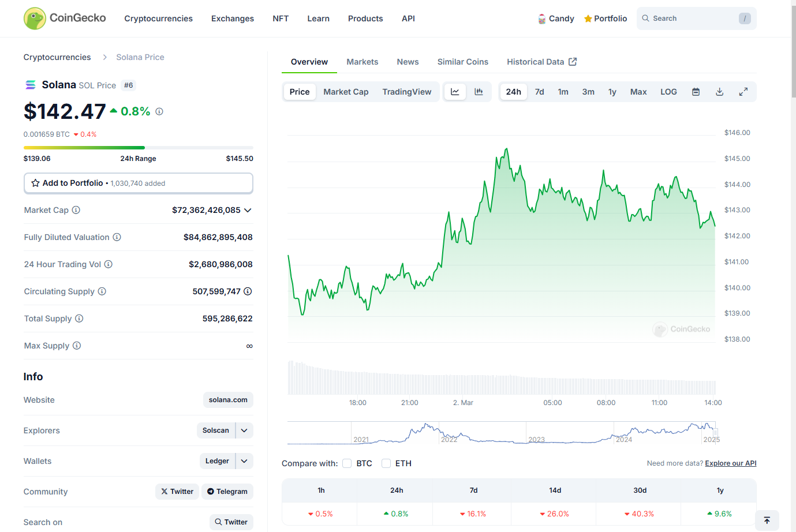The width and height of the screenshot is (796, 532).
Task: Click Add to Portfolio button
Action: (x=139, y=183)
